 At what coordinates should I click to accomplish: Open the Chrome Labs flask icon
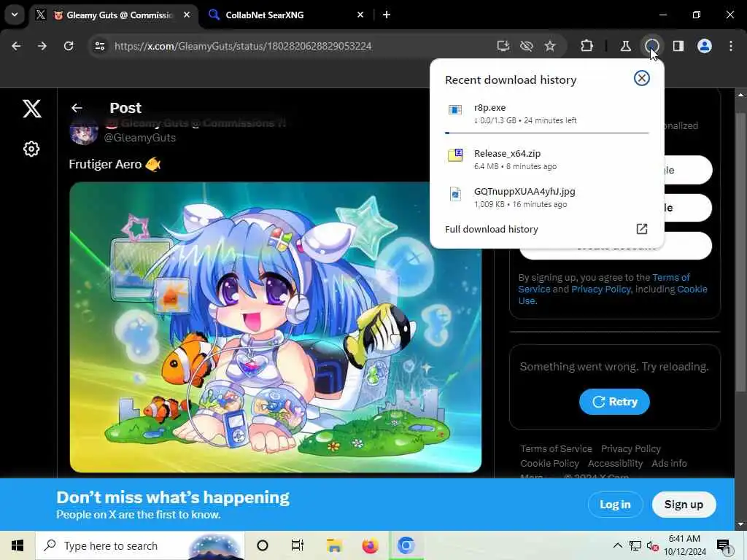click(625, 46)
